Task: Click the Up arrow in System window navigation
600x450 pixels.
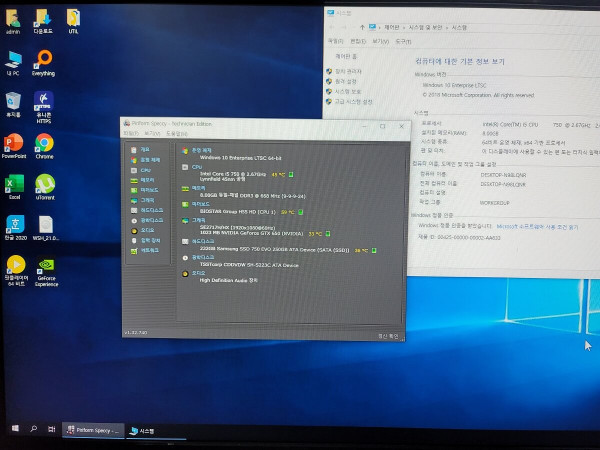Action: tap(362, 27)
